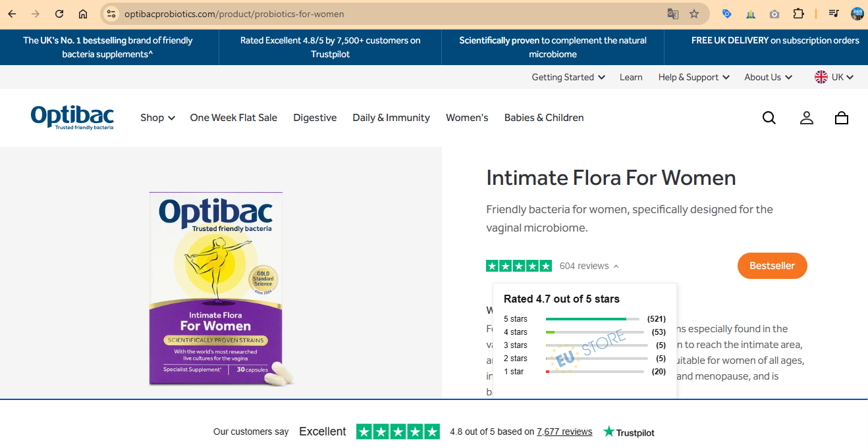Go back to previous page in browser
Image resolution: width=868 pixels, height=448 pixels.
(x=12, y=14)
